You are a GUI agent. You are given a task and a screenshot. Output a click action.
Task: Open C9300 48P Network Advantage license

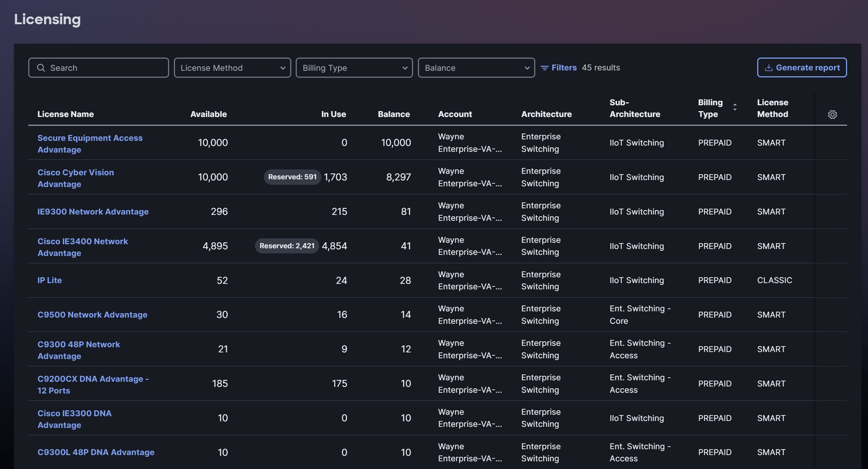79,350
